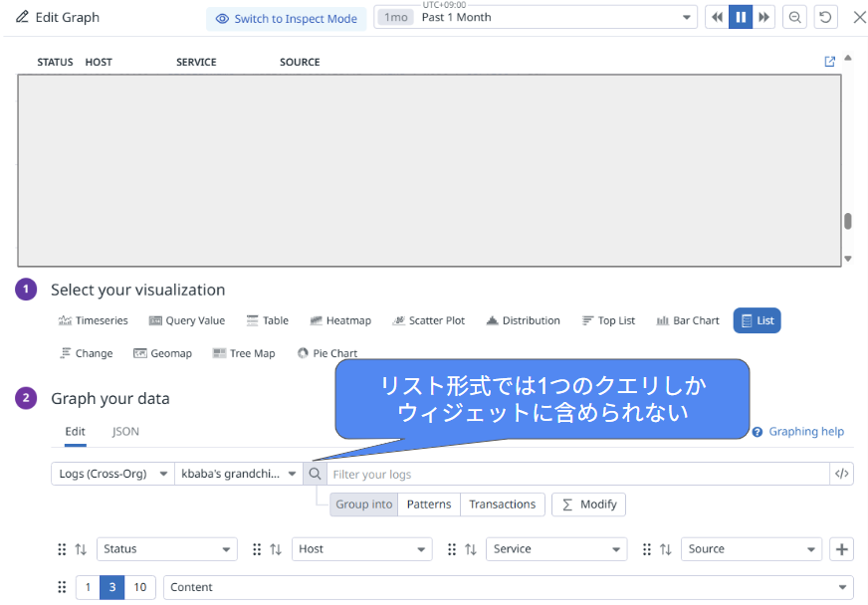Open the Edit tab

75,432
